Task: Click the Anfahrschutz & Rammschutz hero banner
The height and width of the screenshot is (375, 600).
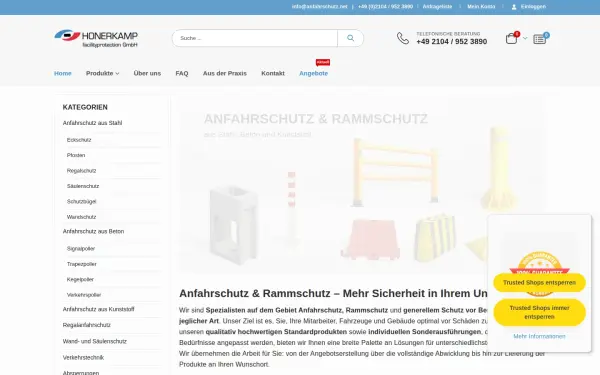Action: pyautogui.click(x=361, y=185)
